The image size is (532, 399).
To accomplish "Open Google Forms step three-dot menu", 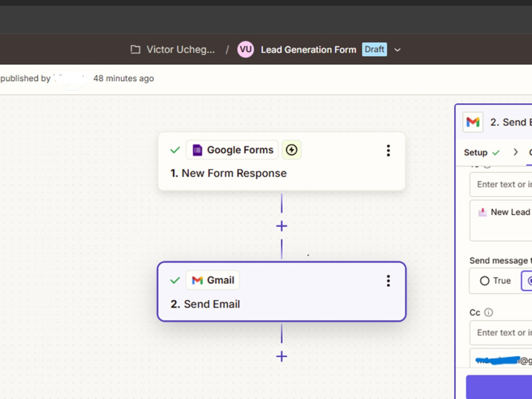I will [388, 151].
